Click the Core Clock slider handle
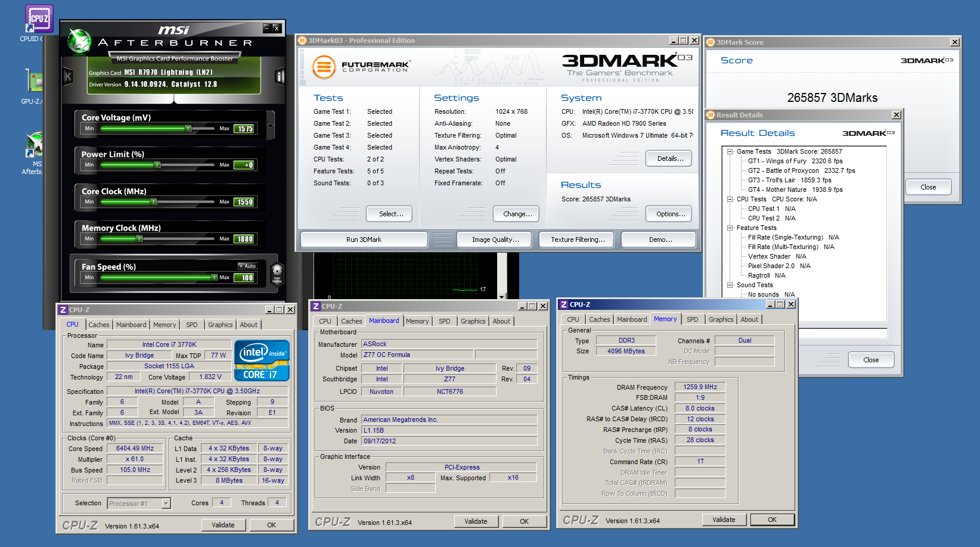 pos(153,201)
